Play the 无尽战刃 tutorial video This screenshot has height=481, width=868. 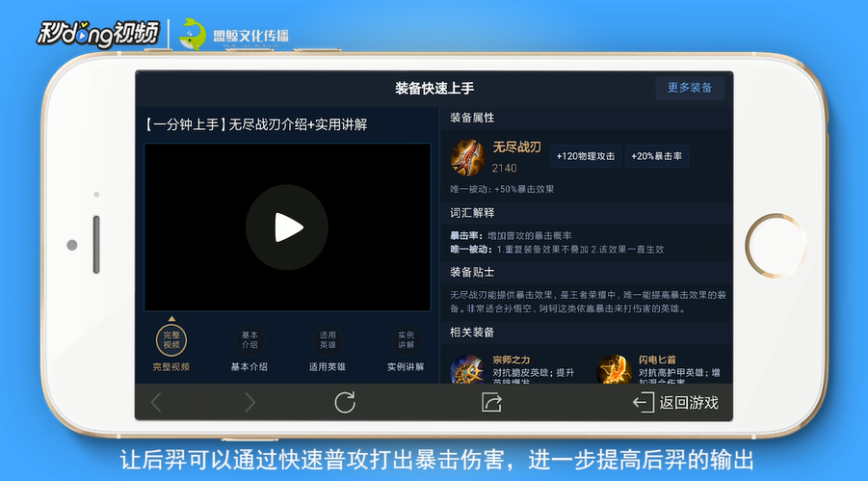coord(287,227)
